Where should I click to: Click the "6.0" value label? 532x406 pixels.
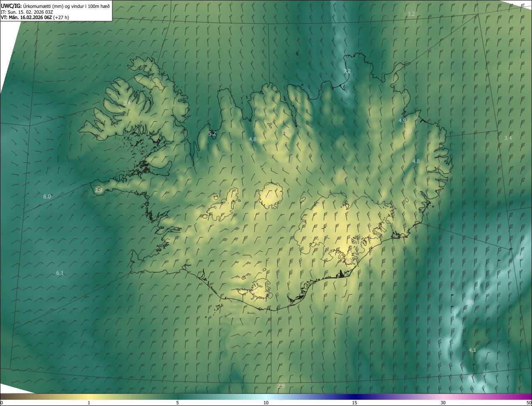tap(47, 197)
